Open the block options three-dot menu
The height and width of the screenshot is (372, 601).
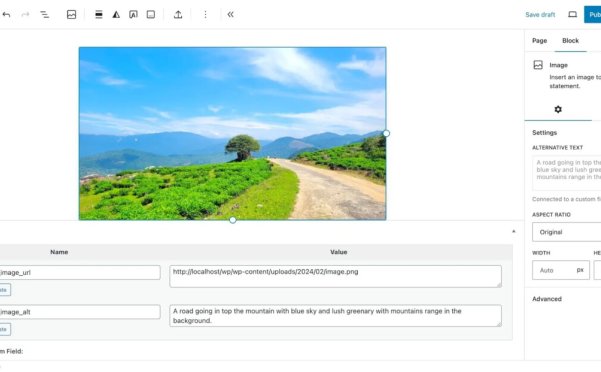click(205, 15)
